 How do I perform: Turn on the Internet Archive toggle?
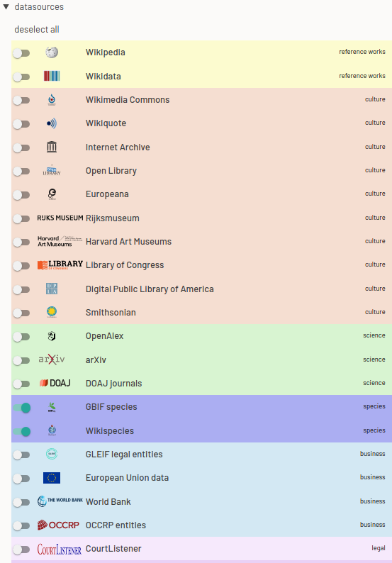pos(21,147)
